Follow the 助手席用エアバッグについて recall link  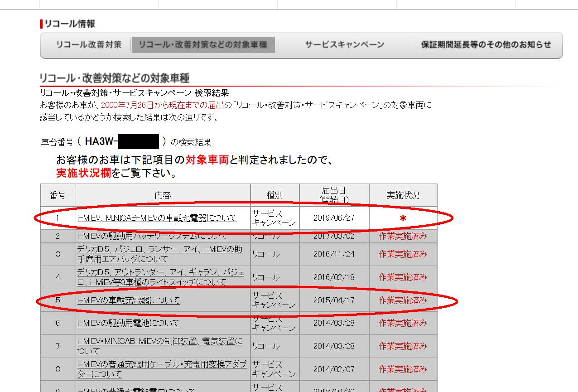(x=160, y=254)
